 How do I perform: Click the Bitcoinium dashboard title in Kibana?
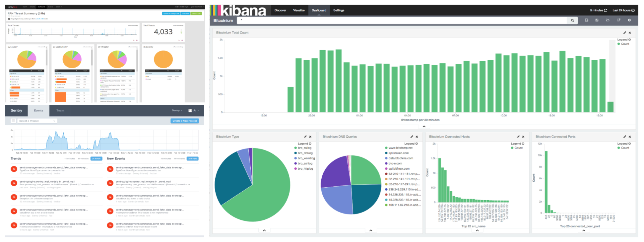pyautogui.click(x=223, y=21)
